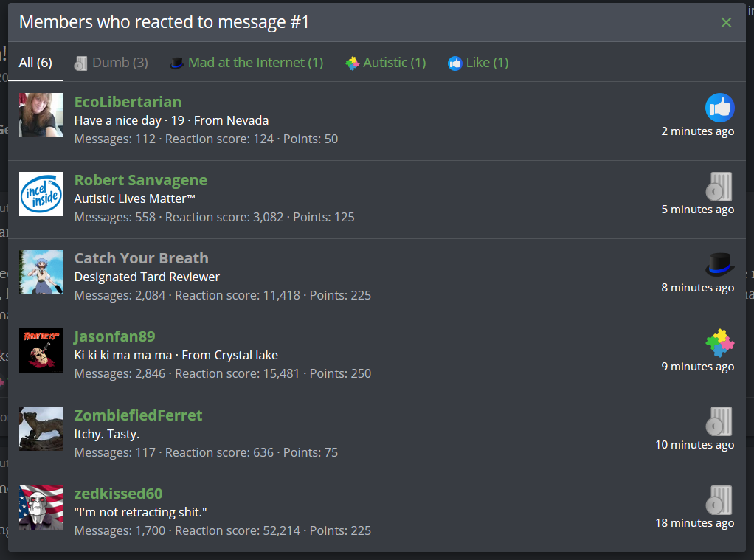754x560 pixels.
Task: Visit Robert Sanvagene's username link
Action: click(141, 180)
